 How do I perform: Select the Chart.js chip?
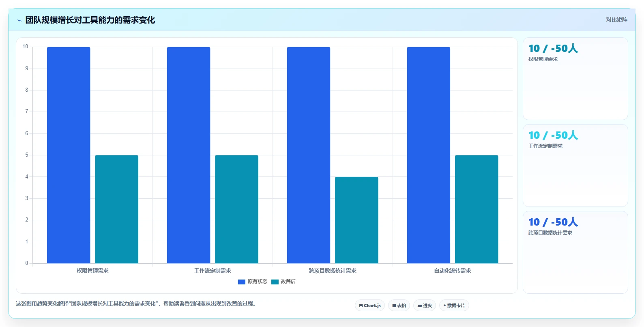click(x=370, y=305)
